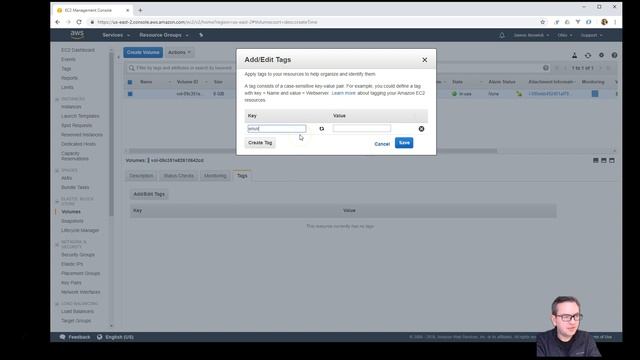This screenshot has height=360, width=640.
Task: Click the Key input field in the tags dialog
Action: point(277,129)
